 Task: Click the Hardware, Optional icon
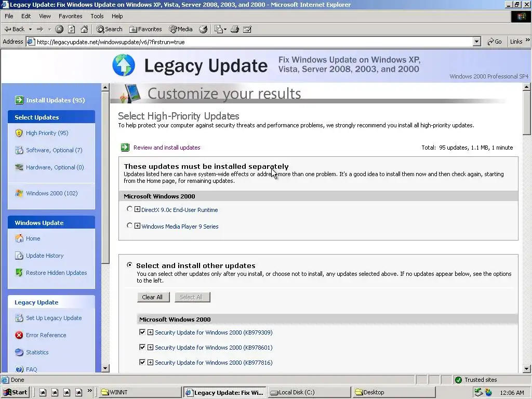(19, 167)
